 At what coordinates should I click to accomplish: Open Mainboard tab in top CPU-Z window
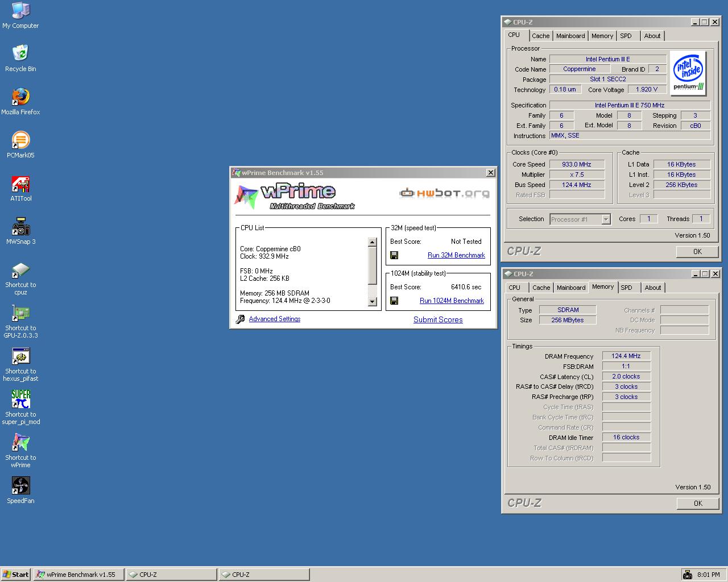[570, 36]
